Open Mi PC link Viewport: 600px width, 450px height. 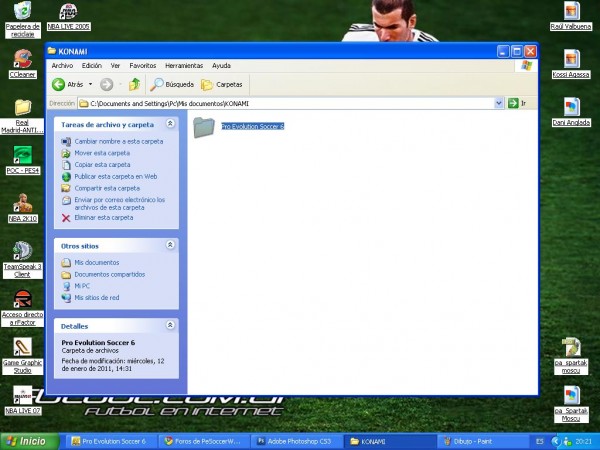point(82,286)
